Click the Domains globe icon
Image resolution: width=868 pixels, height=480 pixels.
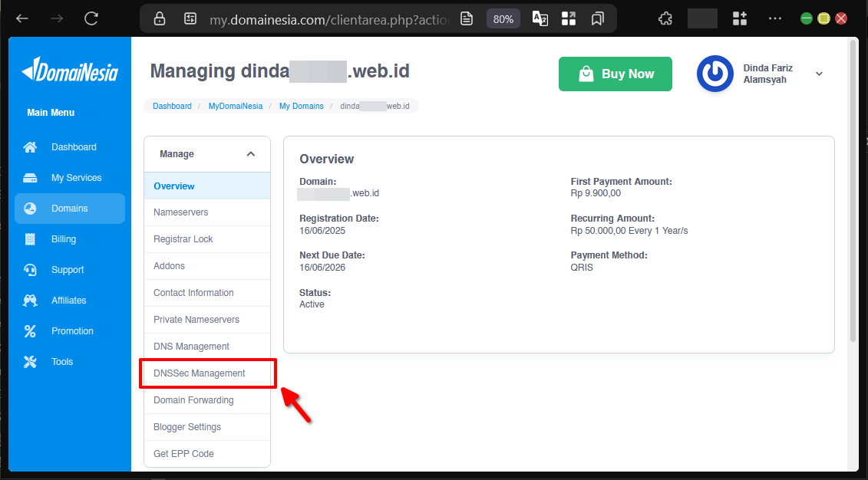click(x=30, y=209)
